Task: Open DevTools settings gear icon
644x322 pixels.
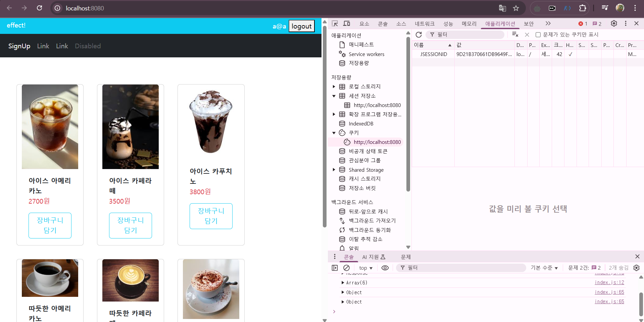Action: [614, 23]
